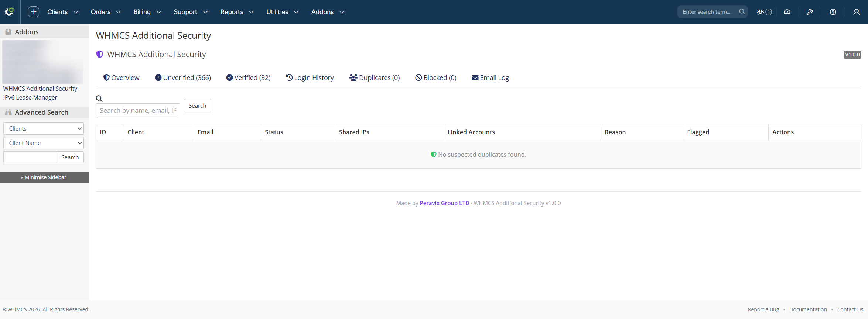Click the purple shield icon beside module title
868x319 pixels.
[x=100, y=54]
